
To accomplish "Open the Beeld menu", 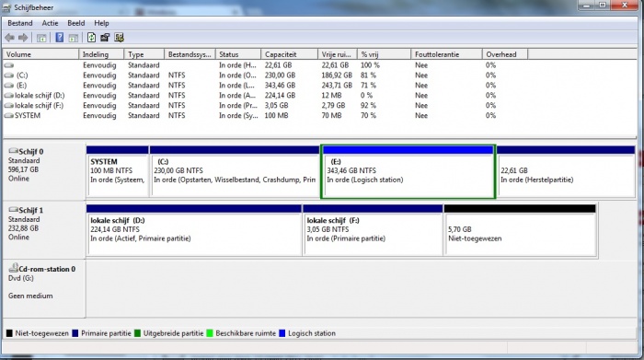I will pyautogui.click(x=76, y=23).
